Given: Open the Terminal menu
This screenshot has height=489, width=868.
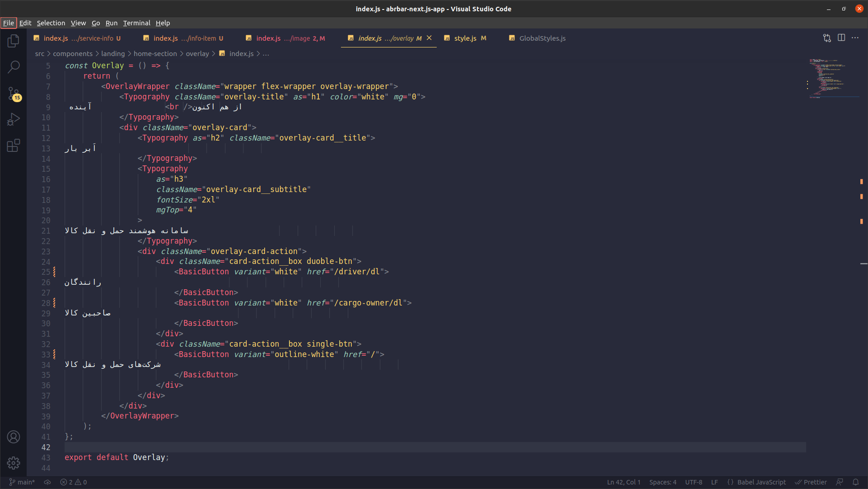Looking at the screenshot, I should tap(136, 23).
